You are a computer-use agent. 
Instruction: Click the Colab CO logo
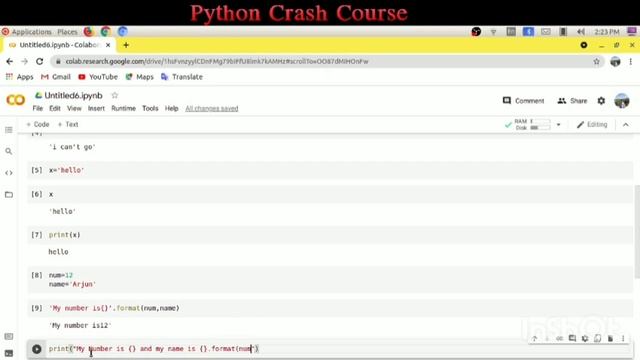[16, 100]
